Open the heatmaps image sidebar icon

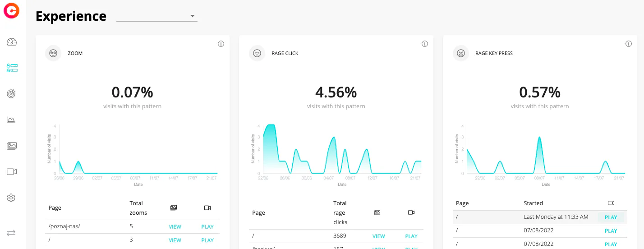12,146
